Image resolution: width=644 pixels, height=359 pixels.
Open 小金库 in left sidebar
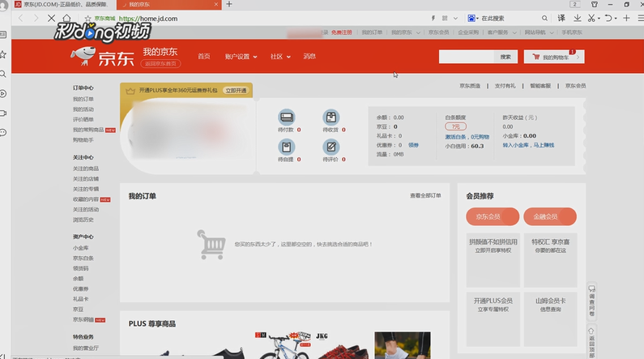click(80, 248)
